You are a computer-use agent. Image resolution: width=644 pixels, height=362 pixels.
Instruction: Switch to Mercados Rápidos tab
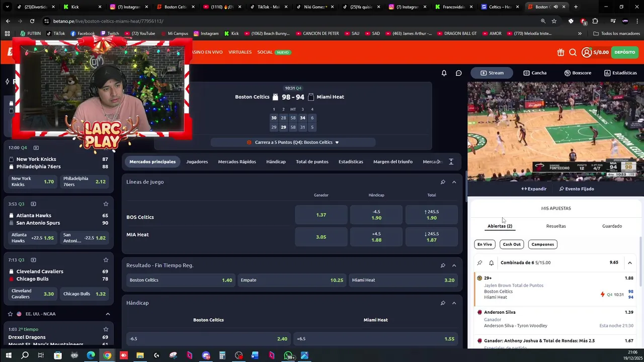click(237, 162)
